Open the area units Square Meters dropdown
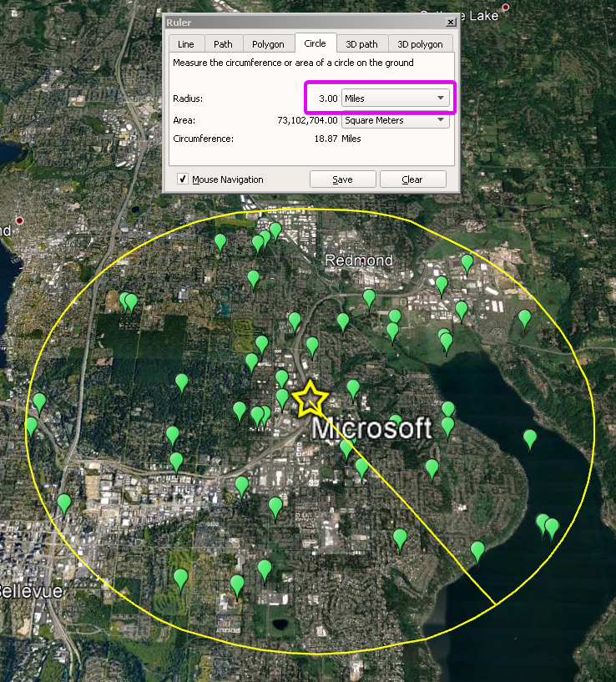The height and width of the screenshot is (682, 616). [395, 120]
